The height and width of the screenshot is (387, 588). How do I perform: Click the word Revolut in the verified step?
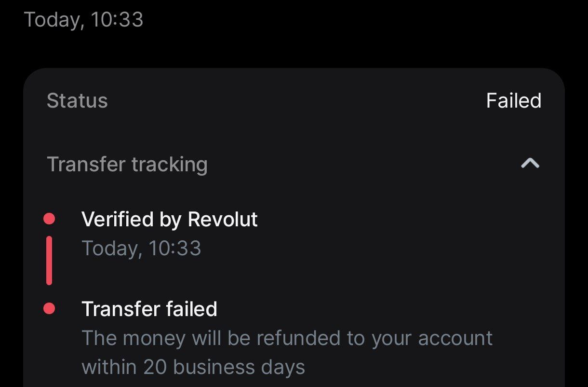tap(223, 220)
